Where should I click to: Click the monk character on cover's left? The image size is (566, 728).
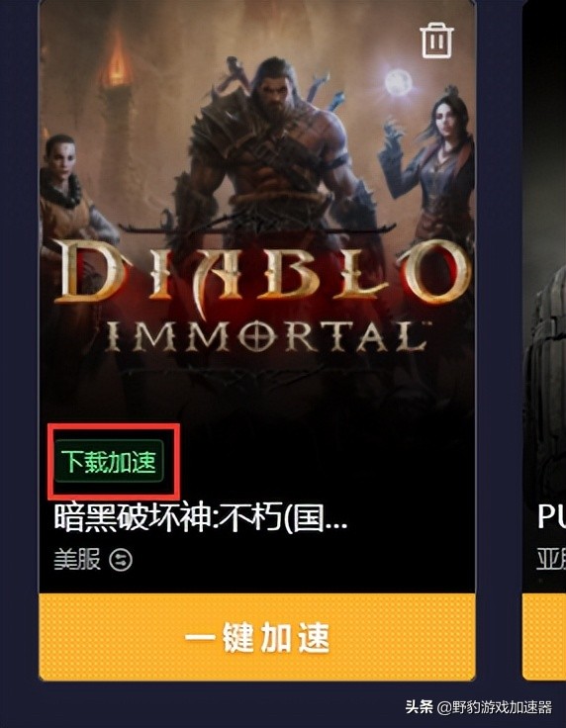[69, 195]
